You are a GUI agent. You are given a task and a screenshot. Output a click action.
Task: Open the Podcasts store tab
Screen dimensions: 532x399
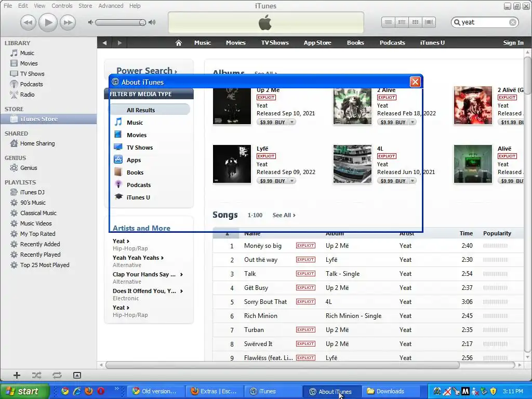tap(392, 43)
